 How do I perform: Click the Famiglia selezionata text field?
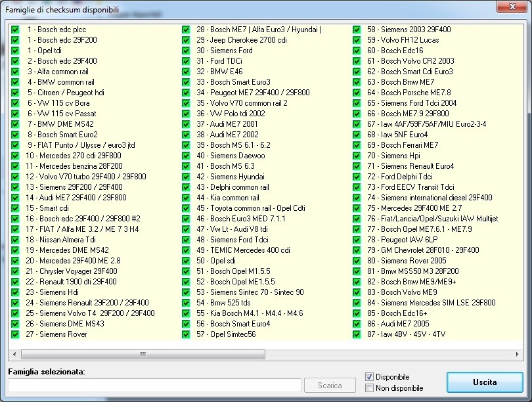click(x=154, y=385)
